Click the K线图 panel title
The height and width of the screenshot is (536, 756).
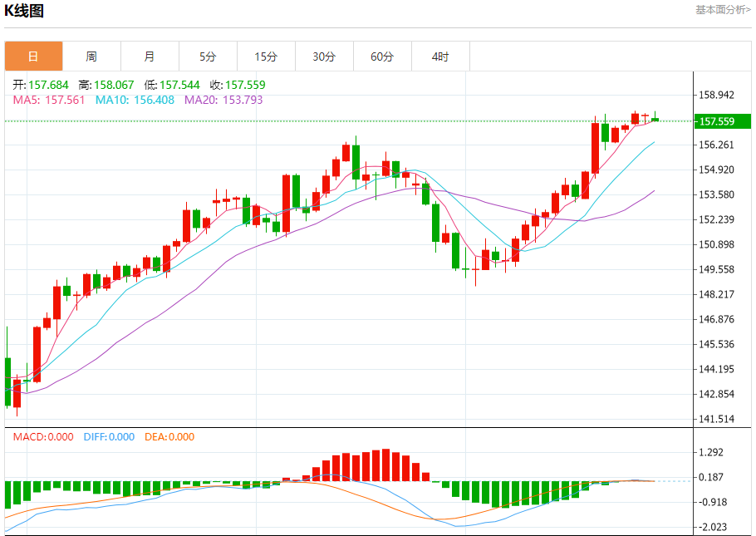click(x=25, y=11)
